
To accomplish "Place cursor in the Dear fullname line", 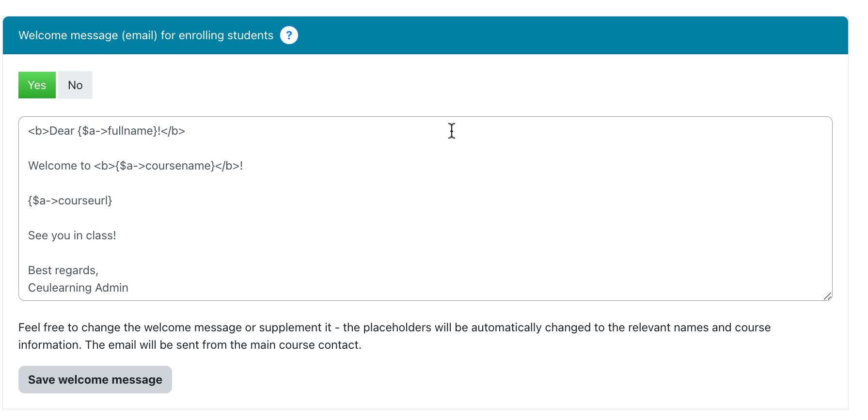I will 107,131.
